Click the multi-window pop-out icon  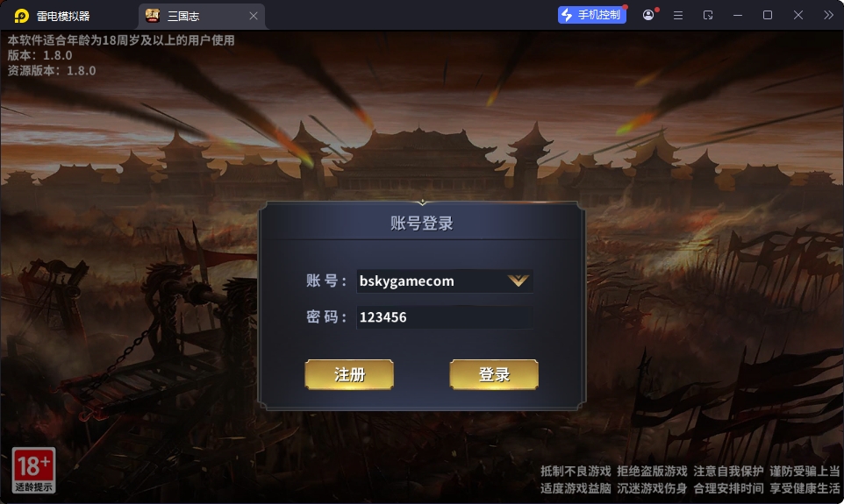[x=708, y=16]
